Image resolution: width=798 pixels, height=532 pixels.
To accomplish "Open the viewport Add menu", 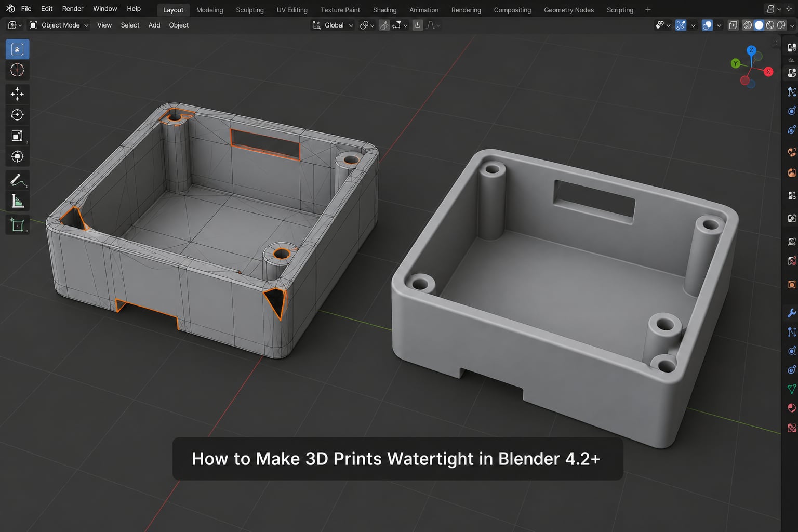I will pos(154,25).
